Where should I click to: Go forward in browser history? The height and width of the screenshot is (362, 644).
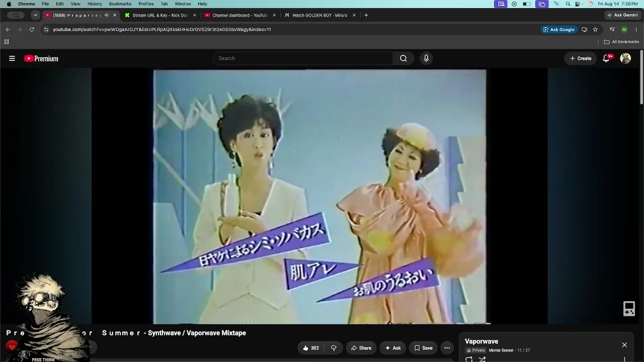pos(20,30)
